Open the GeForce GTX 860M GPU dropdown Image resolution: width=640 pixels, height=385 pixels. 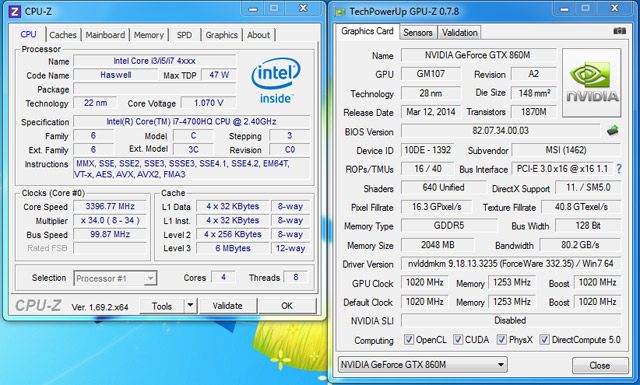422,364
